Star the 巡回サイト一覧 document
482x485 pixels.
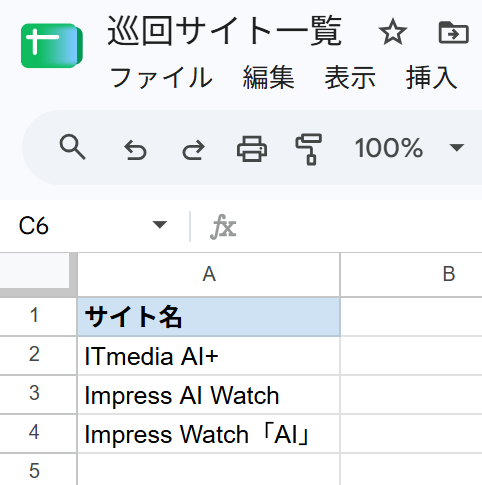393,32
